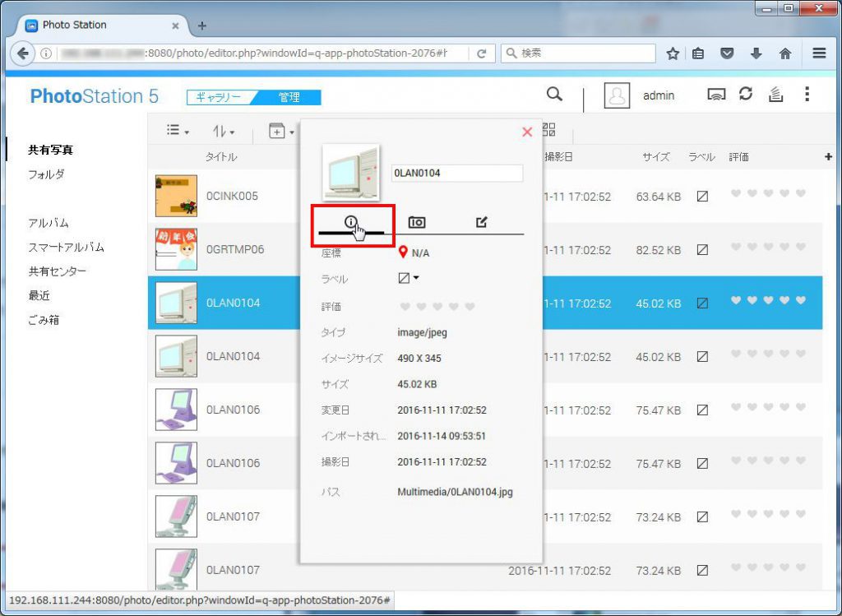Open the bookmarks list icon

pyautogui.click(x=698, y=53)
